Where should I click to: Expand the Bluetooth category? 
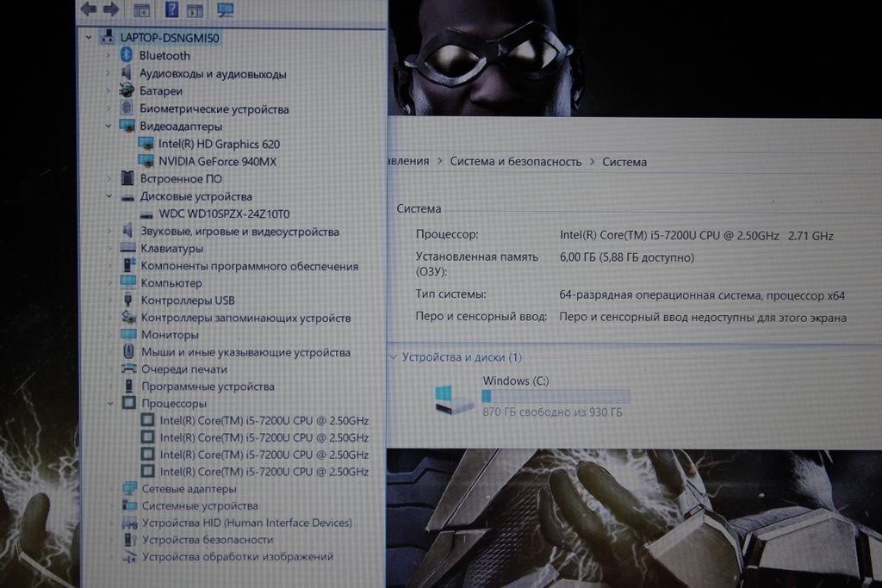tap(108, 56)
